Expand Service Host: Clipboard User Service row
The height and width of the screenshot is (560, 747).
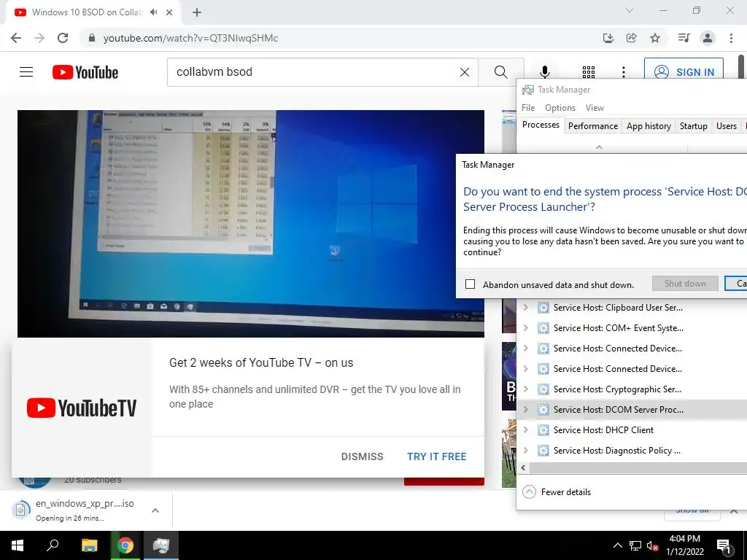(x=525, y=308)
